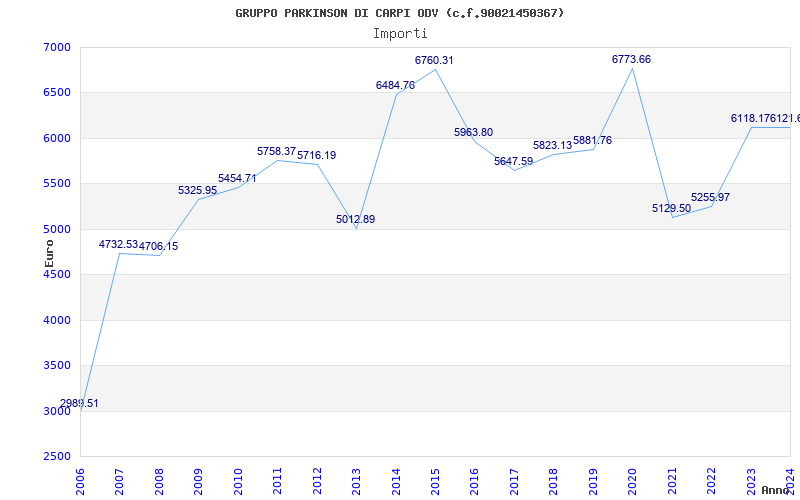
Task: Click the data label 5716.19
Action: pyautogui.click(x=317, y=156)
